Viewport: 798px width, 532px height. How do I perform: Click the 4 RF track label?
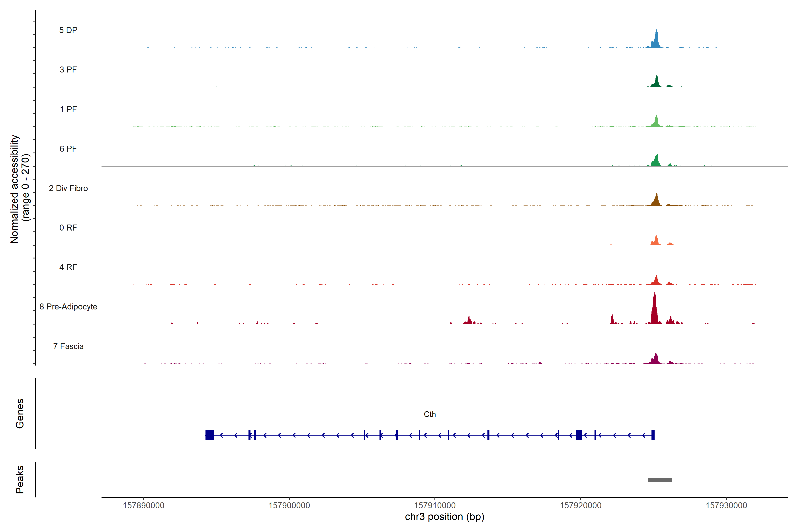[x=68, y=267]
